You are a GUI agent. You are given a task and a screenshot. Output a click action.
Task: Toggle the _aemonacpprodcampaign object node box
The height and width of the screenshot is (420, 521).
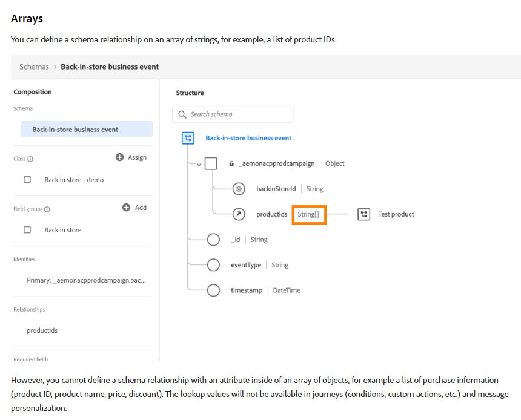(x=211, y=163)
